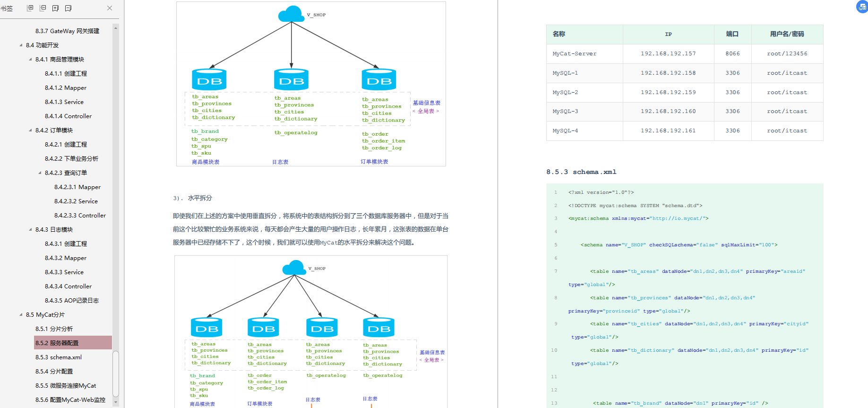
Task: Expand all bookmarks in the panel
Action: coord(30,8)
